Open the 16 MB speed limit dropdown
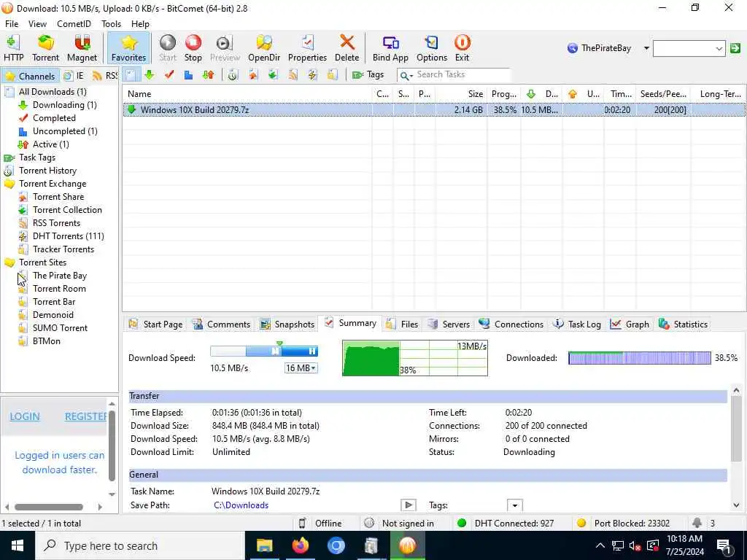The width and height of the screenshot is (747, 560). [301, 368]
